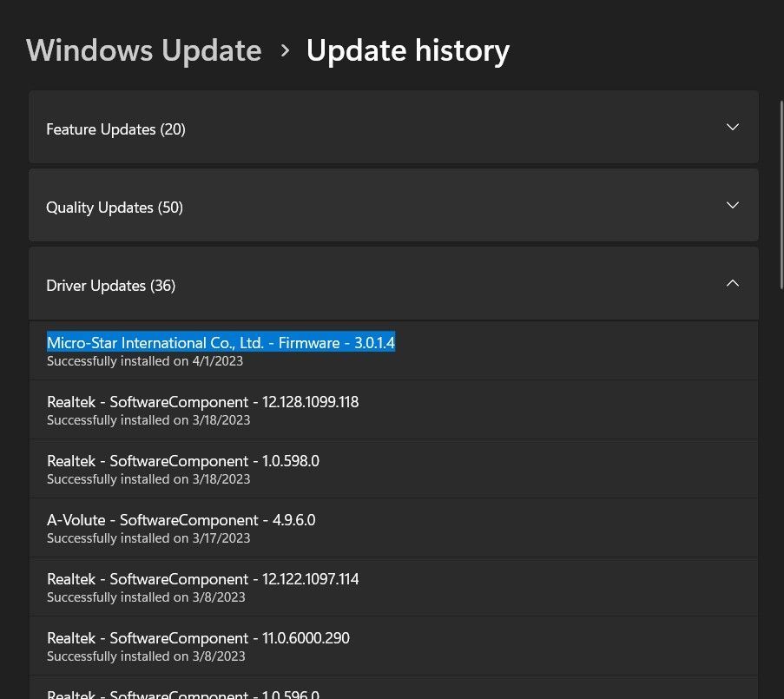Go back to Windows Update breadcrumb
Screen dimensions: 784x699
(x=144, y=50)
